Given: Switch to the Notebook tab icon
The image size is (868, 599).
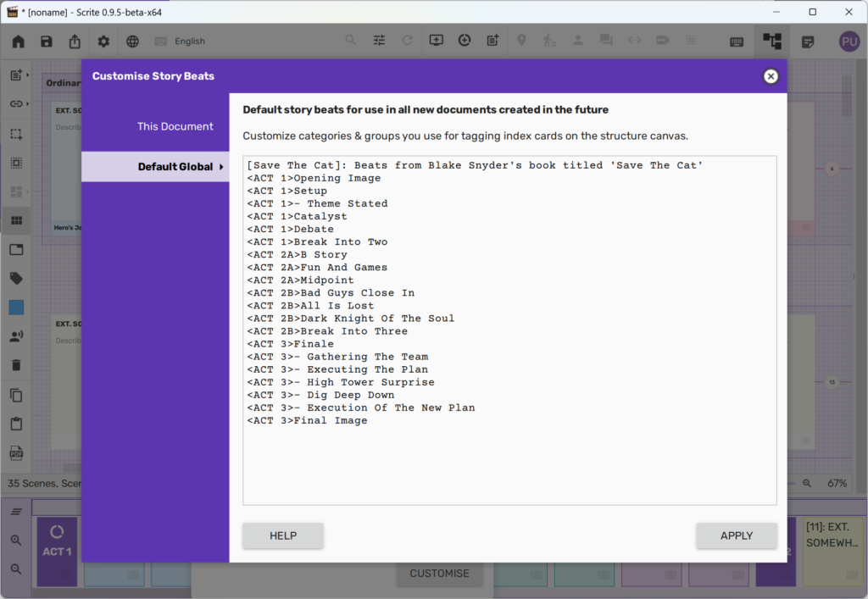Looking at the screenshot, I should click(808, 42).
